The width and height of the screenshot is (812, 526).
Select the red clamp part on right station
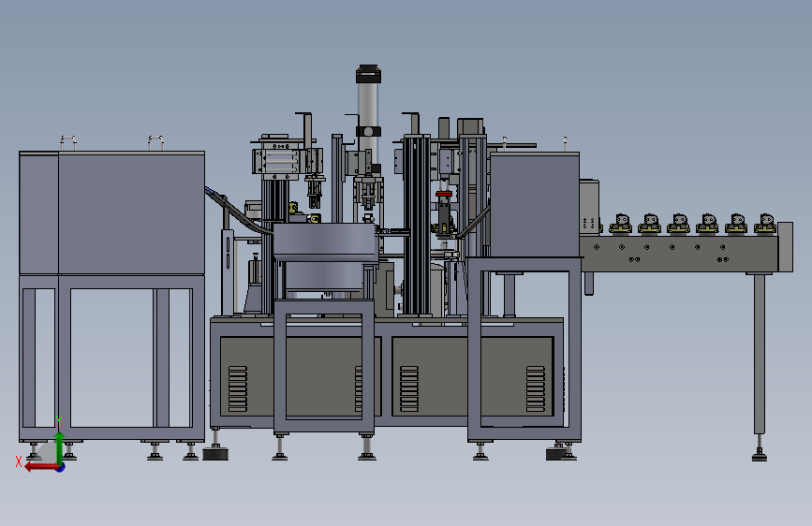coord(444,194)
